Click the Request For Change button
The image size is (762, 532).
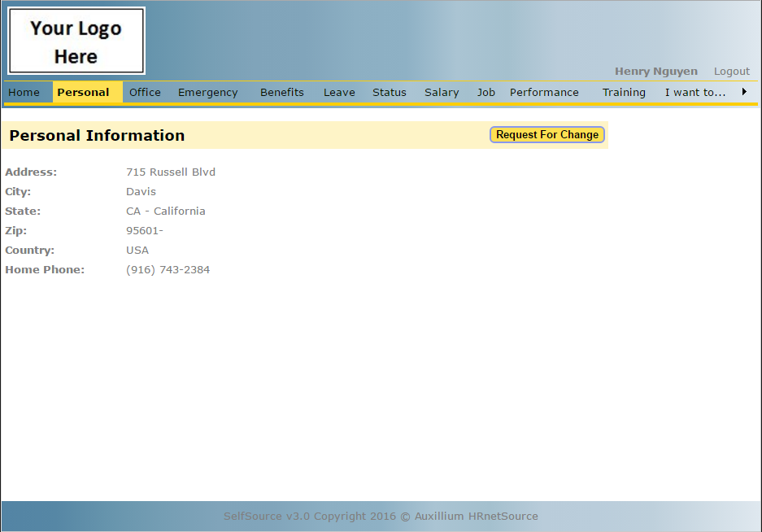(x=547, y=135)
